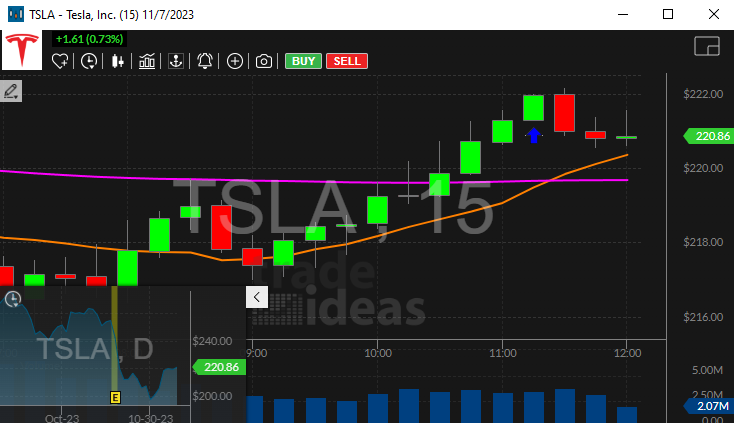Screen dimensions: 734x423
Task: Click the 12:00 time axis label
Action: pyautogui.click(x=627, y=353)
